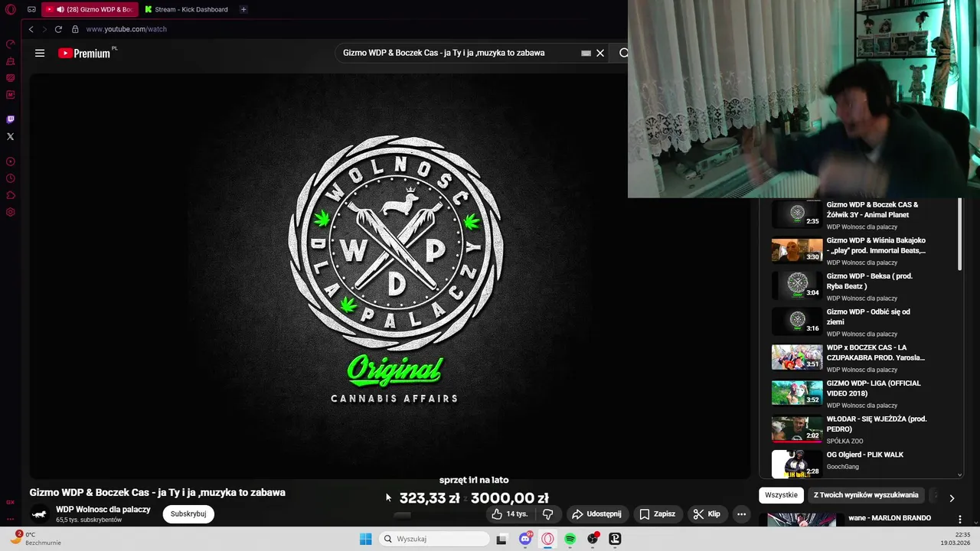Viewport: 980px width, 551px height.
Task: Reload the YouTube page
Action: (x=58, y=29)
